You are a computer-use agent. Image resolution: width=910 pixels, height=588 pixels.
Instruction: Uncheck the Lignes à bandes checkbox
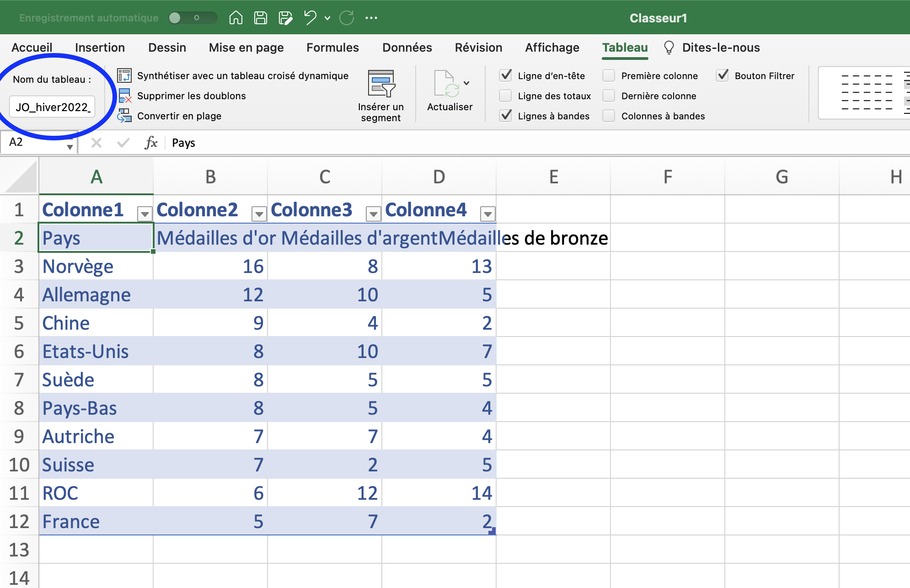tap(505, 116)
